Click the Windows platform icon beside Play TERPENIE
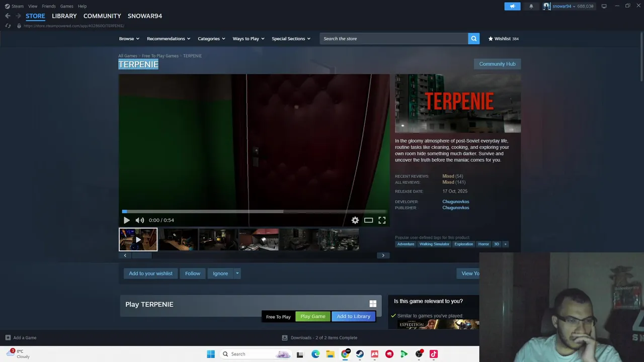This screenshot has height=362, width=644. click(x=373, y=304)
